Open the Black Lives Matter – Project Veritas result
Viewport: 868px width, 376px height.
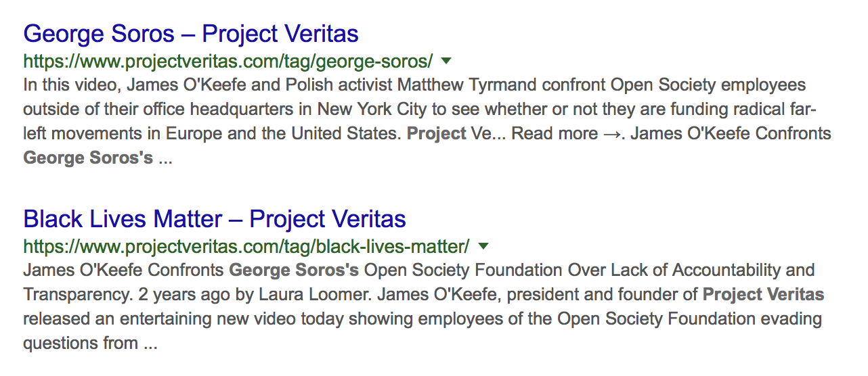pyautogui.click(x=214, y=219)
